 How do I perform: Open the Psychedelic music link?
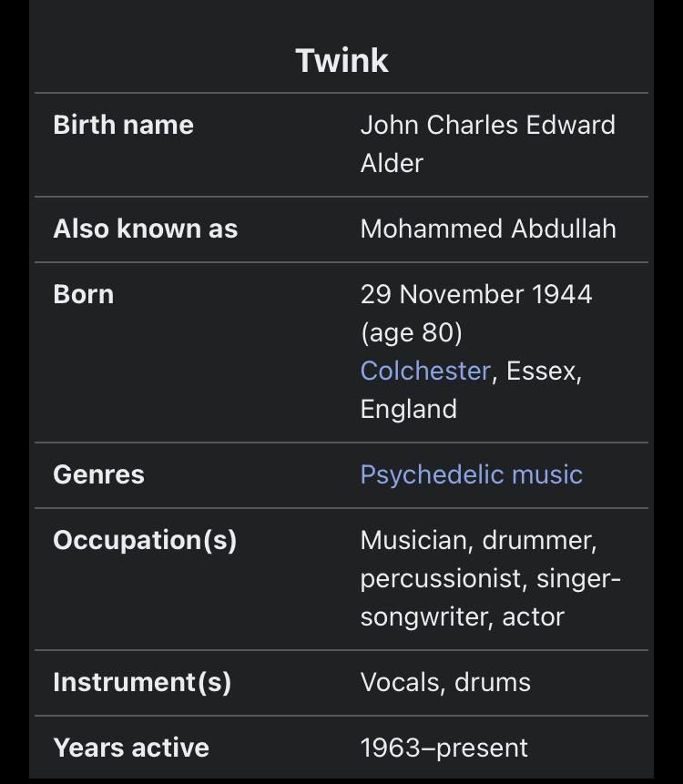(x=472, y=475)
